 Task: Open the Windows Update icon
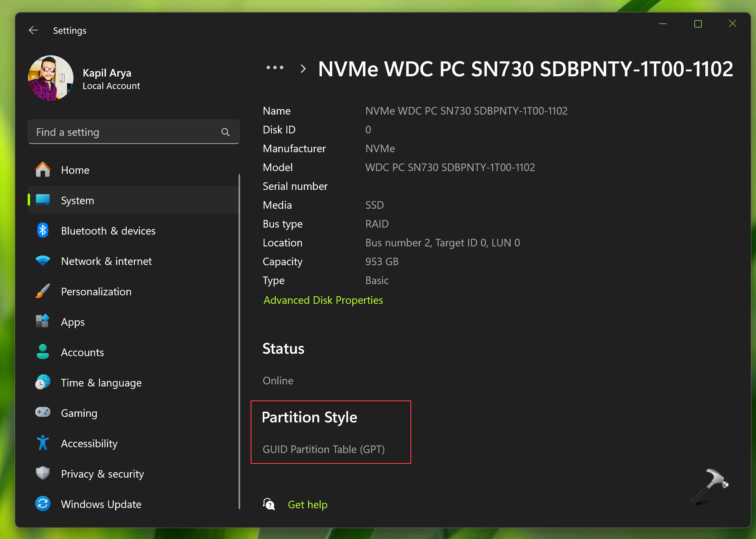(43, 504)
